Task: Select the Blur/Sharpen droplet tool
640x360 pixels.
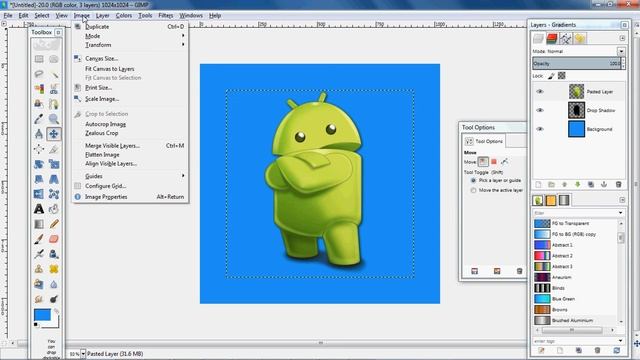Action: [53, 284]
